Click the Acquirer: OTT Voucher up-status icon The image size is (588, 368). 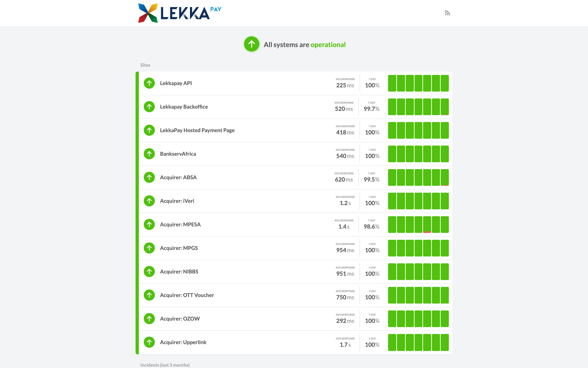[x=149, y=295]
